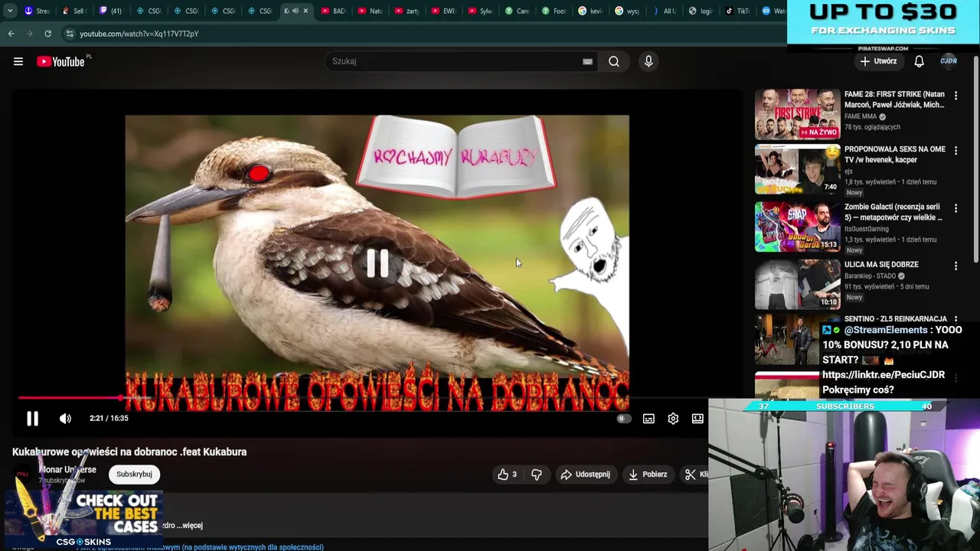Switch to the login browser tab
This screenshot has height=551, width=980.
pyautogui.click(x=701, y=11)
